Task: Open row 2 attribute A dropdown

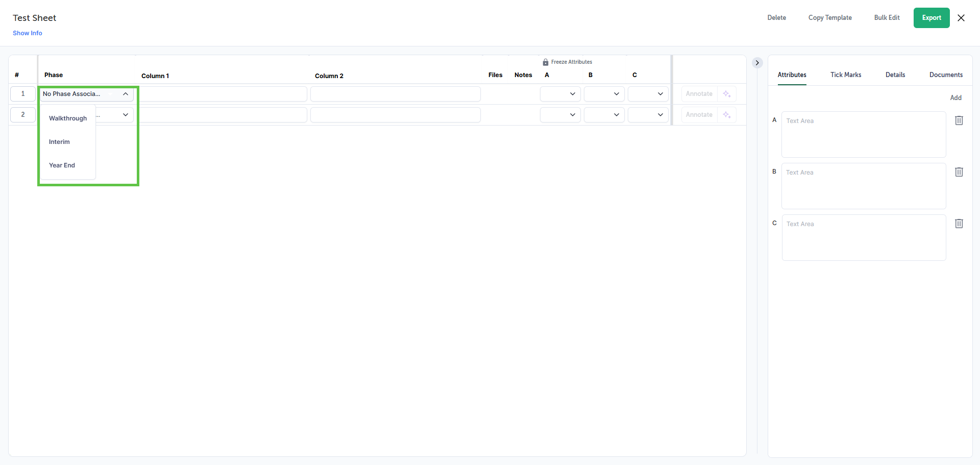Action: point(560,115)
